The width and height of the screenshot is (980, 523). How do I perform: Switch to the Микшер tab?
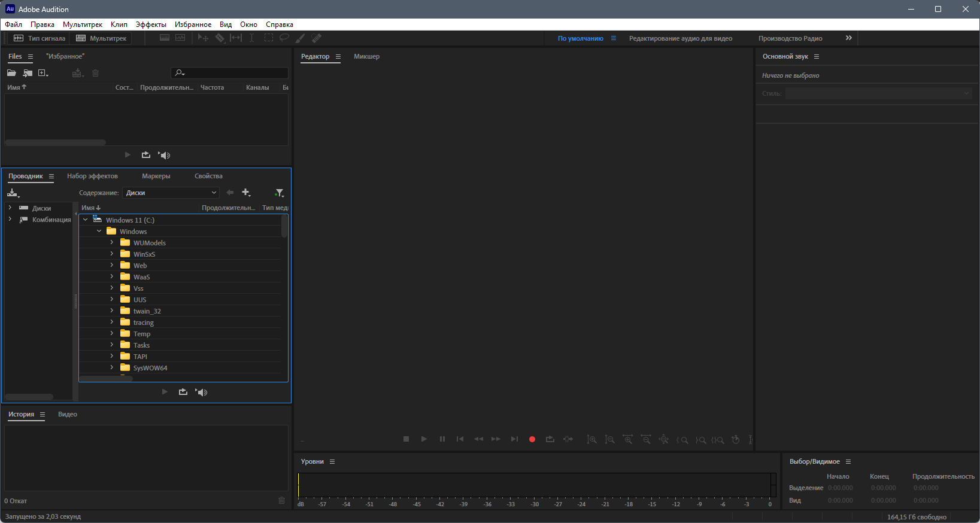click(x=366, y=56)
